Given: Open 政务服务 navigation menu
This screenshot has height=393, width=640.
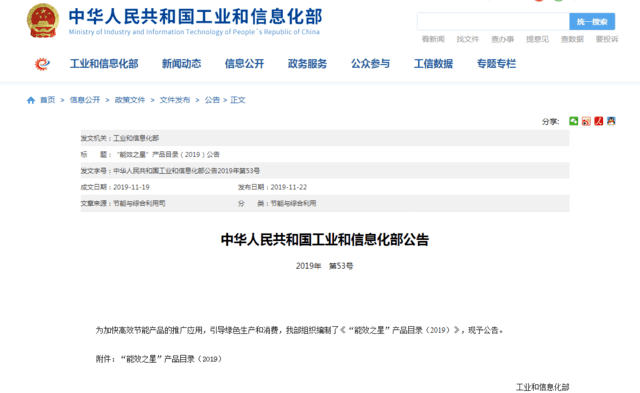Looking at the screenshot, I should pos(307,64).
